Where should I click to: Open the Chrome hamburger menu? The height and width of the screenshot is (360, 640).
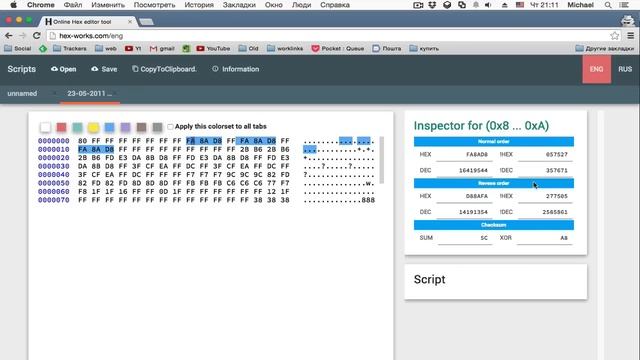[x=631, y=36]
